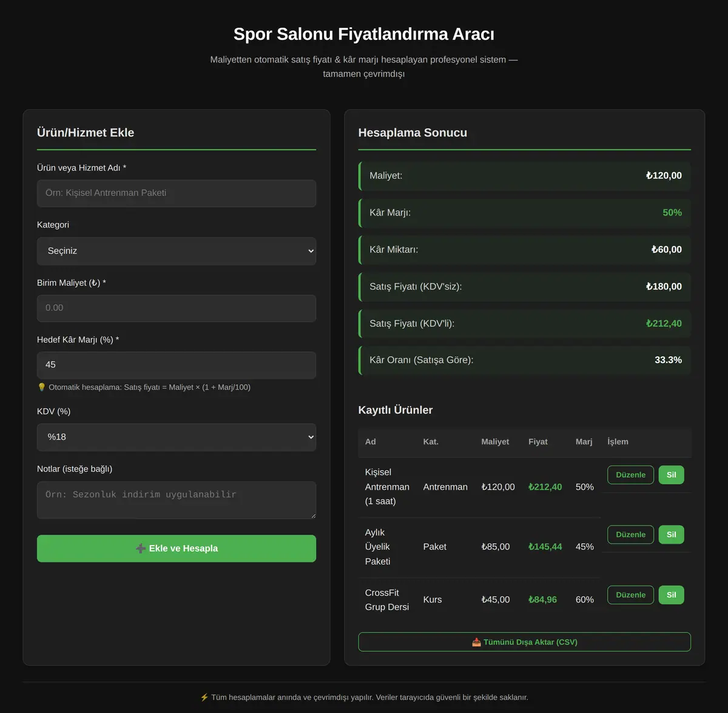Click the Maliyet column header
Image resolution: width=728 pixels, height=713 pixels.
(495, 442)
